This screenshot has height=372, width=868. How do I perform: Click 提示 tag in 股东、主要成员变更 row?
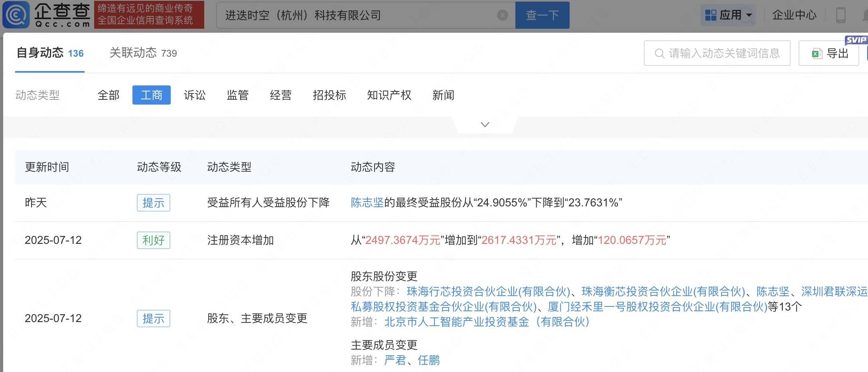[154, 319]
